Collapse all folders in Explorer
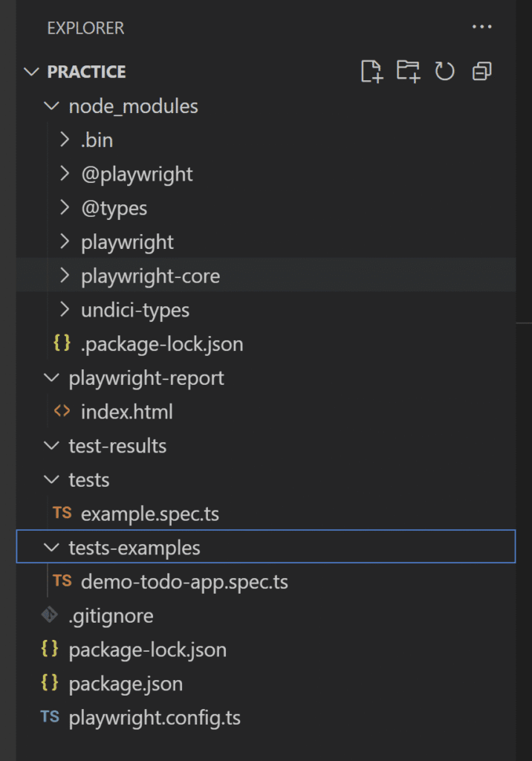The width and height of the screenshot is (532, 761). (x=482, y=71)
